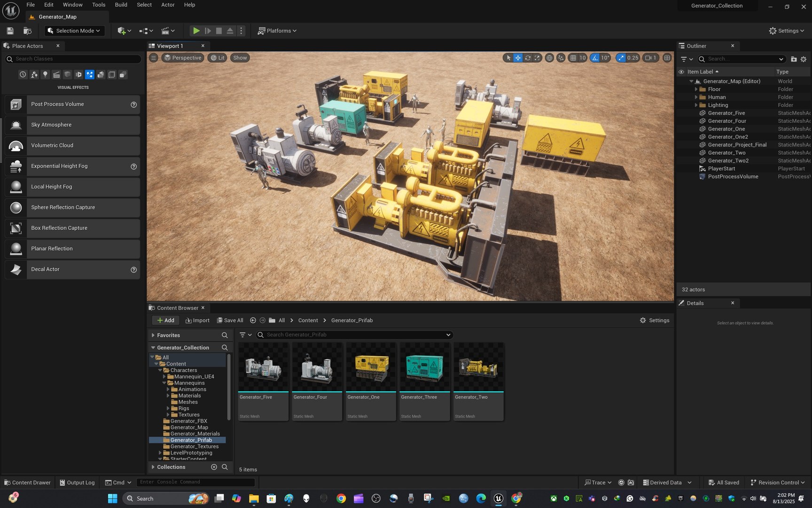Focus the Search Generator_Prifab field
Viewport: 812px width, 508px height.
pyautogui.click(x=355, y=335)
